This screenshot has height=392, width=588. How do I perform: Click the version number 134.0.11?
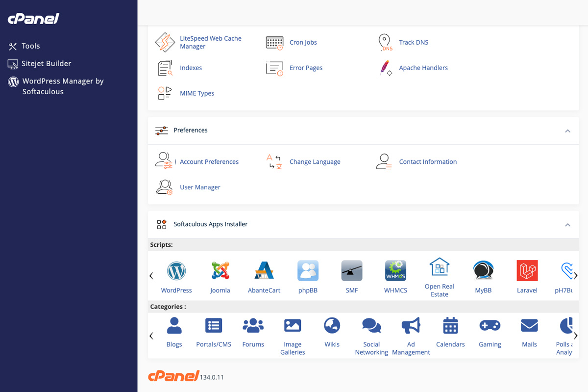212,377
